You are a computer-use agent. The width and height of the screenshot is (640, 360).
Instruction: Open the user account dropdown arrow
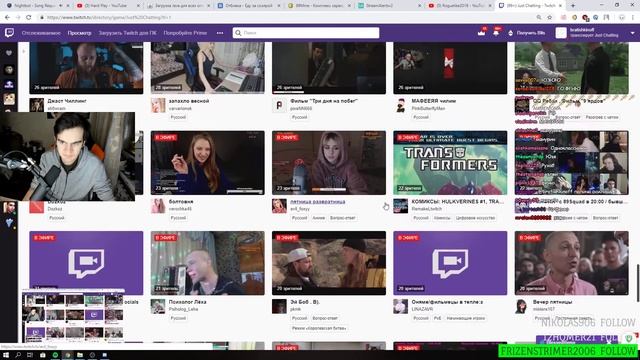(633, 33)
